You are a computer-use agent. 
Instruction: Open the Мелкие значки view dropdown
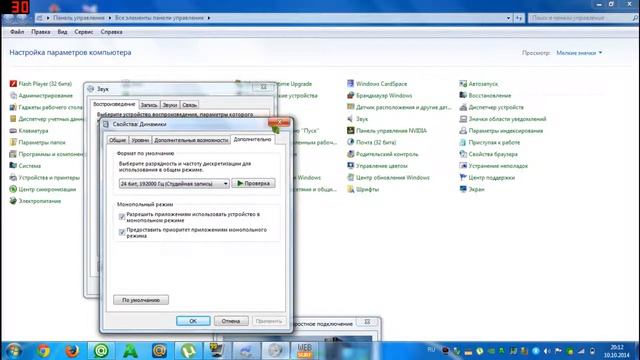point(579,53)
